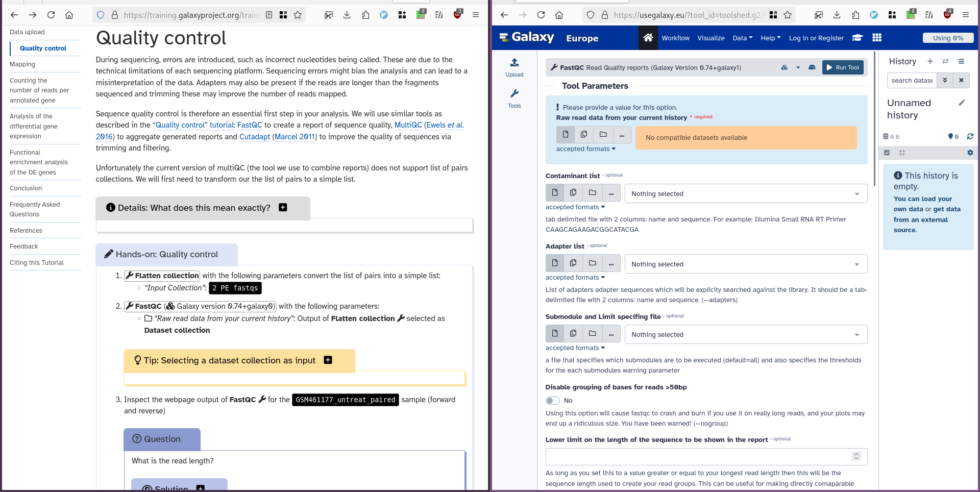Open the MultiQC link in tutorial text

[x=408, y=125]
